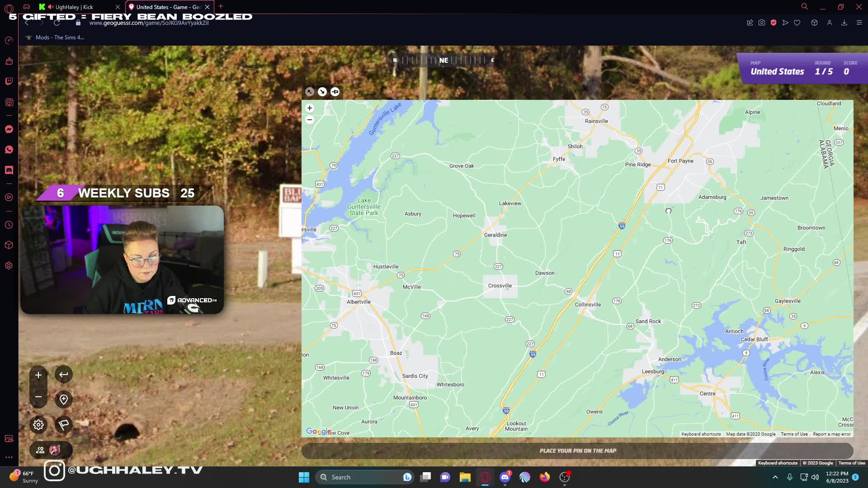Open Messenger in the sidebar

click(x=9, y=129)
